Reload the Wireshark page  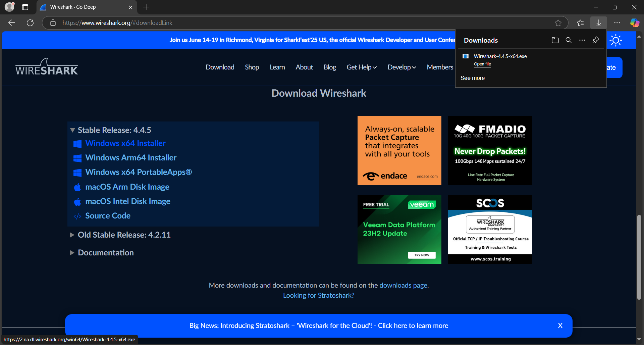(30, 23)
